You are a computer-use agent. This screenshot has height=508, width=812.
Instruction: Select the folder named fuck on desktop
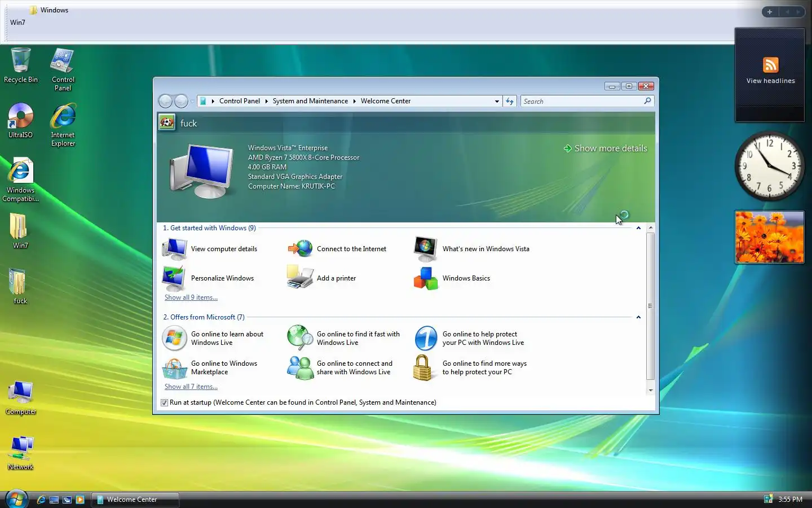pyautogui.click(x=20, y=287)
